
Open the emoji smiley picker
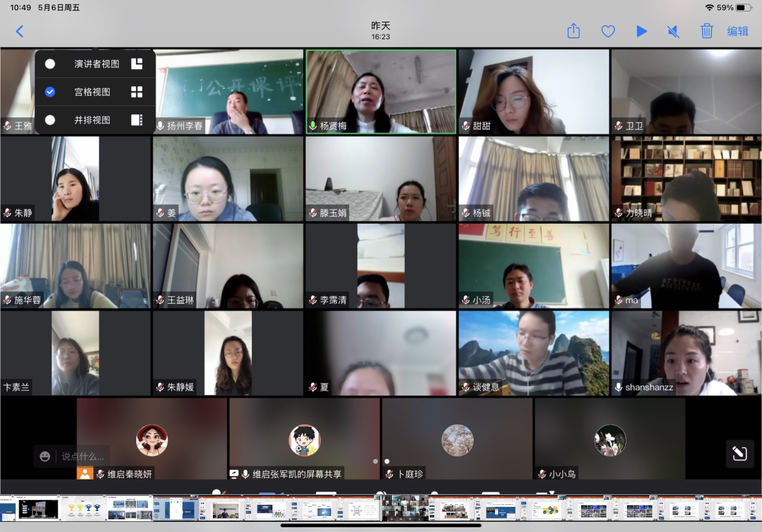click(x=45, y=457)
